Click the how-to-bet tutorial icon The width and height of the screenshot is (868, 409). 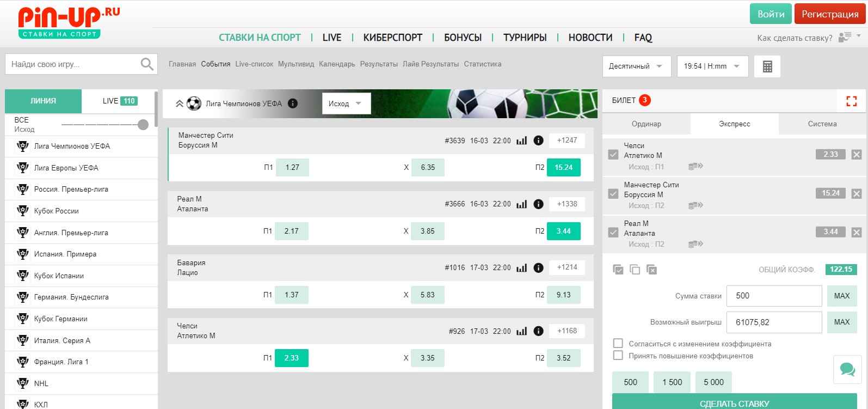[x=845, y=37]
